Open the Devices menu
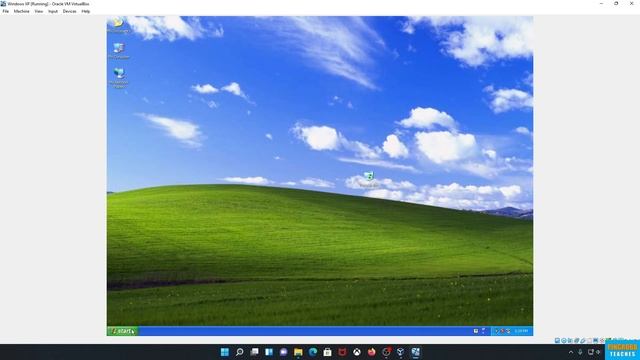 coord(69,11)
